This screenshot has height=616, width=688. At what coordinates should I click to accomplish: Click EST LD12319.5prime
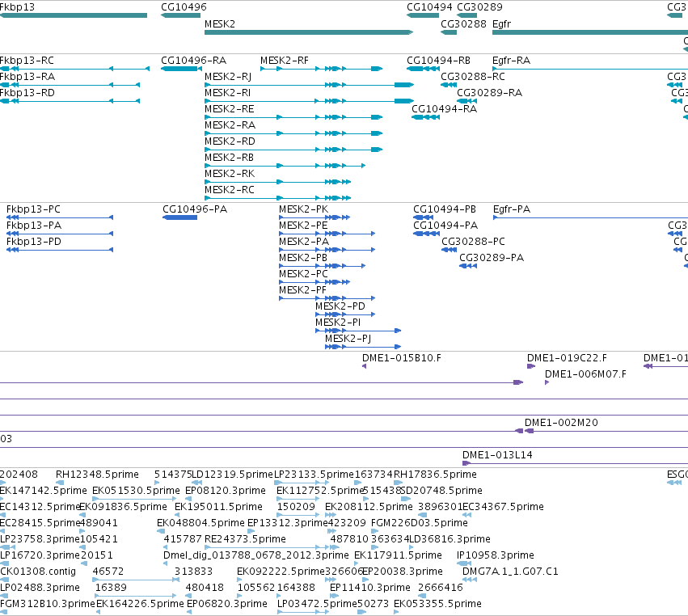[232, 475]
